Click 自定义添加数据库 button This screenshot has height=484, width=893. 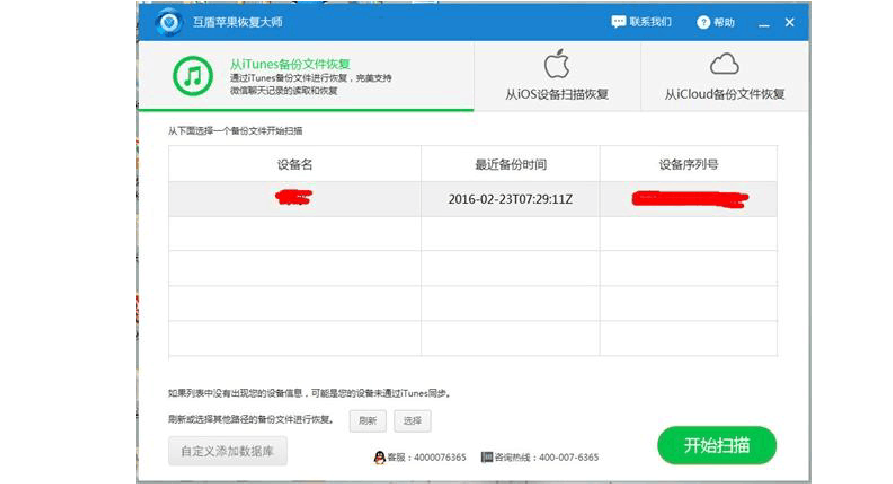(227, 451)
